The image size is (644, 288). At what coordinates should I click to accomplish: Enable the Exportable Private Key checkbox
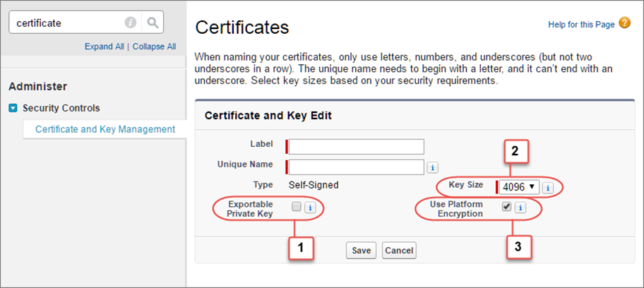(296, 207)
